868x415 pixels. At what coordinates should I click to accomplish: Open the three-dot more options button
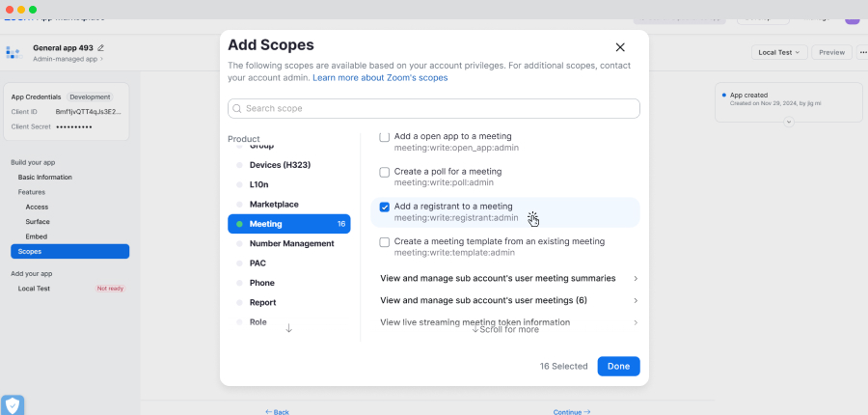(x=862, y=53)
